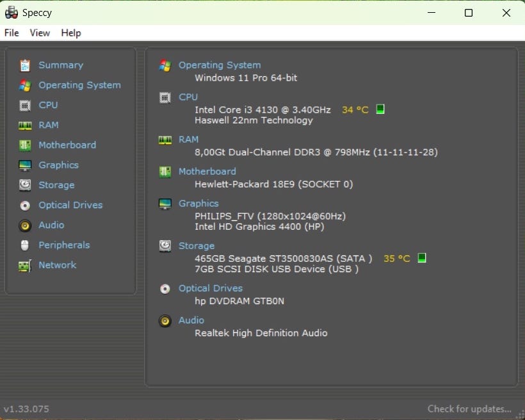Click the Summary clipboard icon in sidebar
Image resolution: width=525 pixels, height=420 pixels.
25,66
